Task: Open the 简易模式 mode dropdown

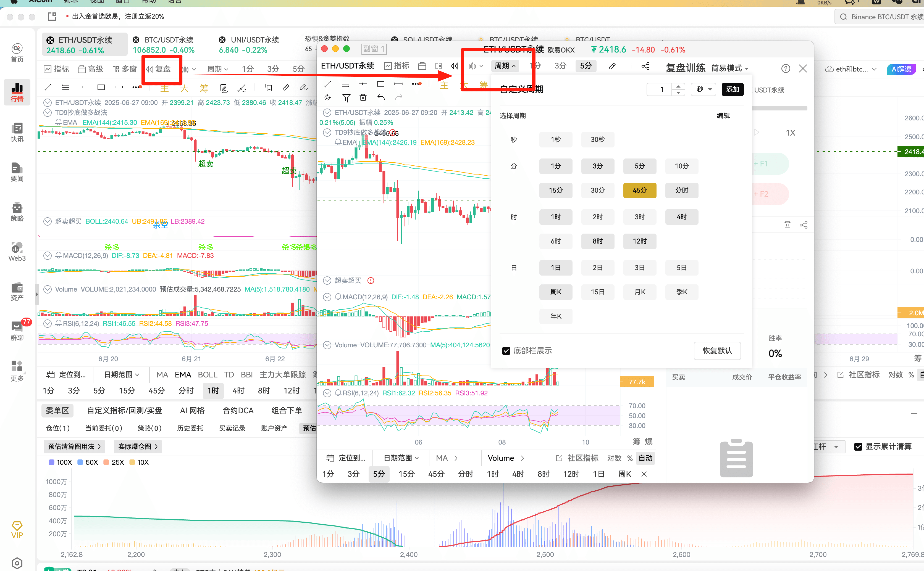Action: click(x=730, y=68)
